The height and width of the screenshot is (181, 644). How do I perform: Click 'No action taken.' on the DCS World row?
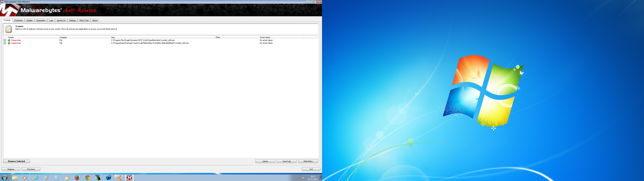coord(266,40)
